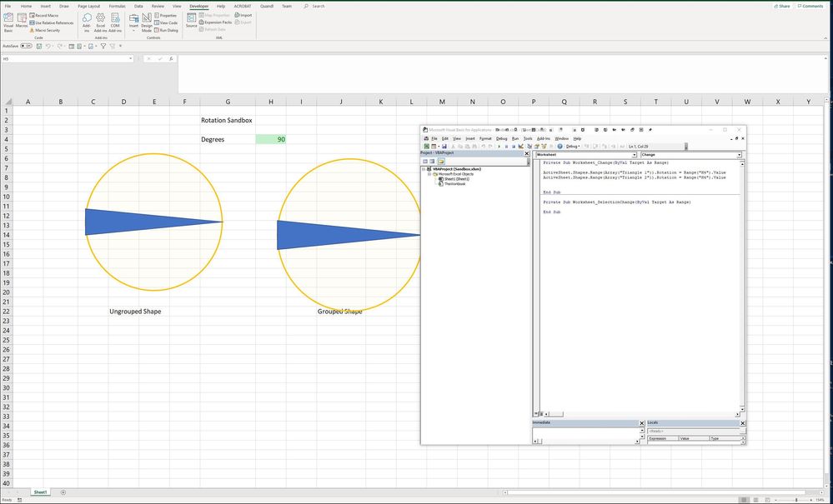
Task: Open COM Add-ins dialog
Action: click(115, 22)
